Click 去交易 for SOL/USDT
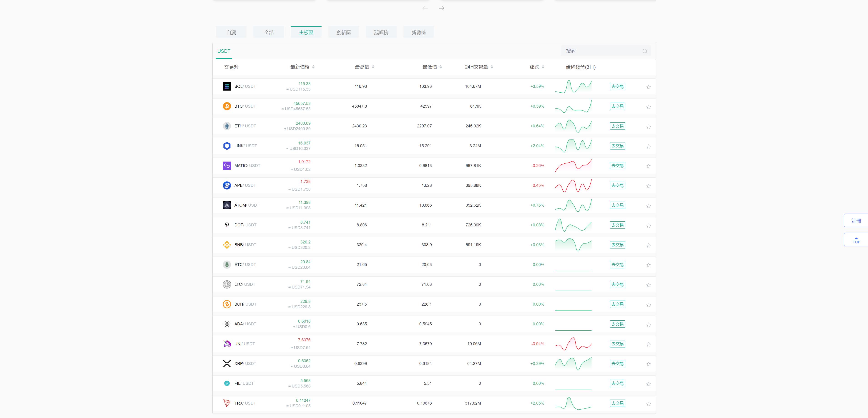 (x=617, y=87)
